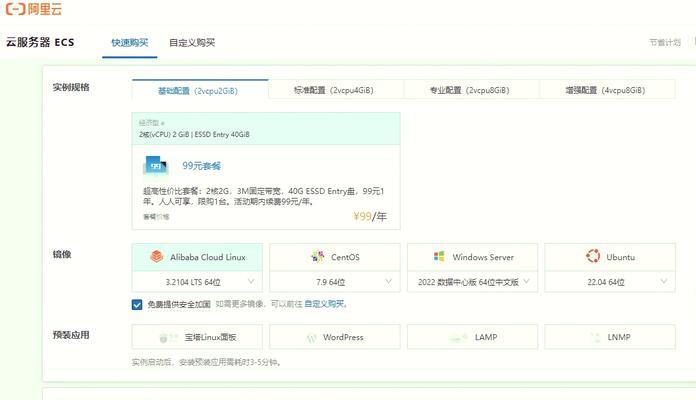The image size is (696, 400).
Task: Follow the 自定义购买 link below images
Action: [x=324, y=304]
